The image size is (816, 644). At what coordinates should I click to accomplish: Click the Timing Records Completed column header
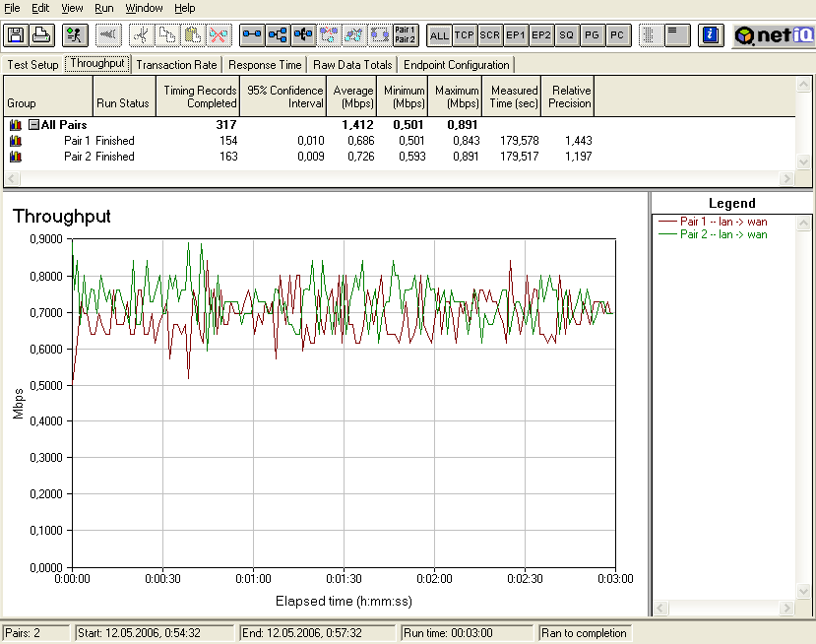pyautogui.click(x=200, y=97)
